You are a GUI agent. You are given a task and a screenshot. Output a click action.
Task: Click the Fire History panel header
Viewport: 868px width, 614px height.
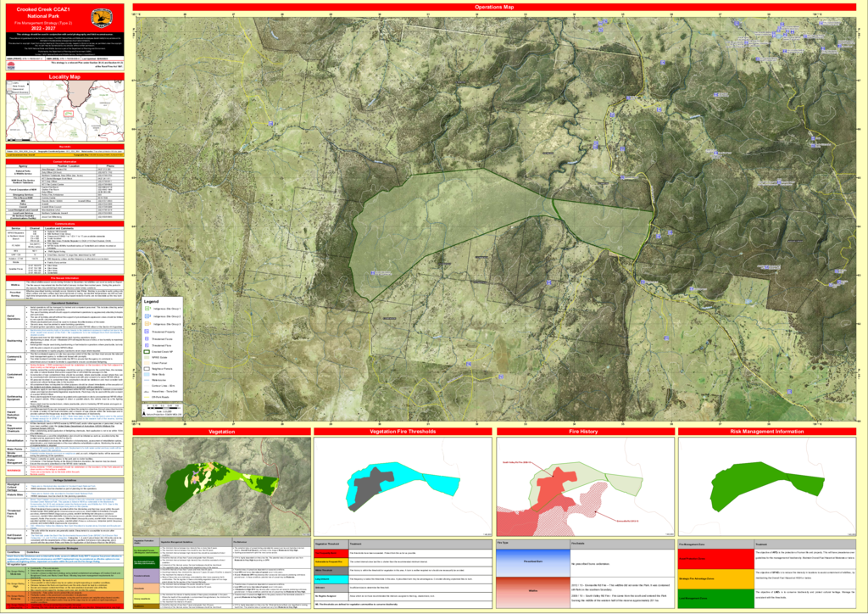(583, 432)
